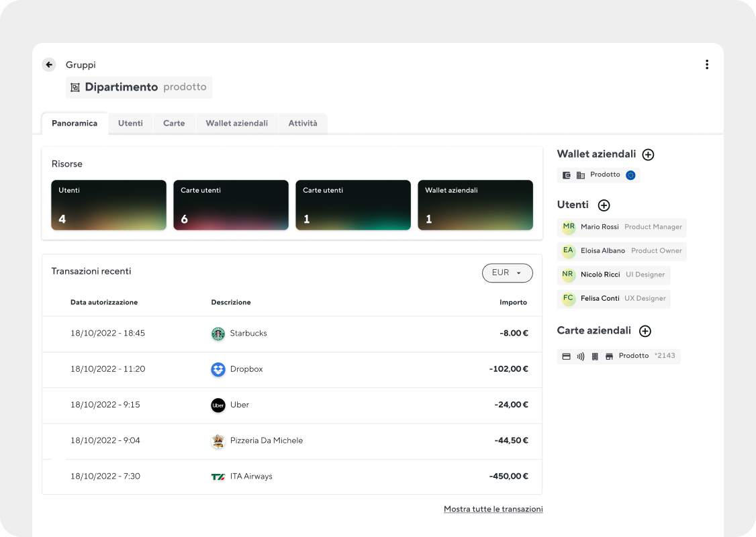Click the ITA Airways description text
The image size is (756, 537).
pos(251,477)
